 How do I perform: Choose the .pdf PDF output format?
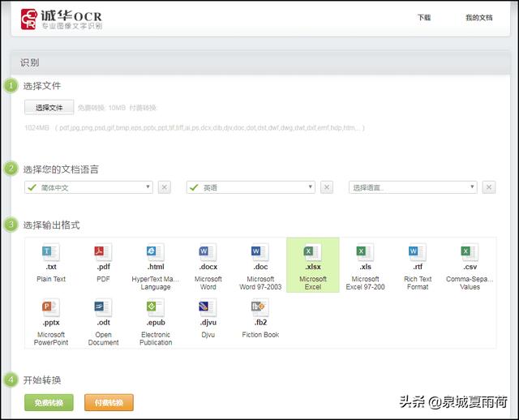[103, 264]
